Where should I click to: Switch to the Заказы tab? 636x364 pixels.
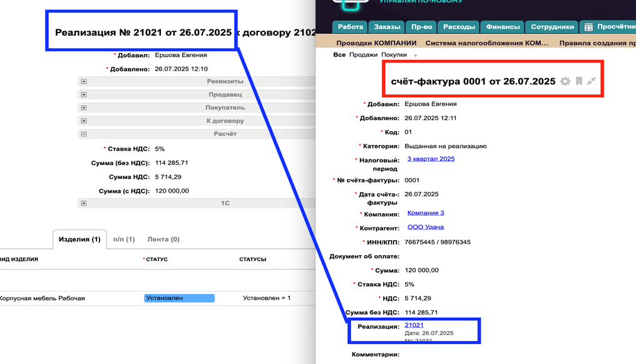387,27
